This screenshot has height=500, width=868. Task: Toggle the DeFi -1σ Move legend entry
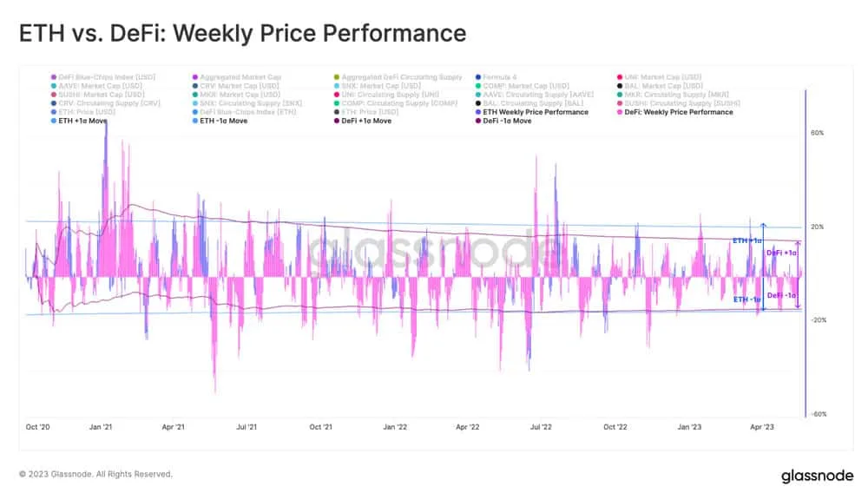(503, 121)
